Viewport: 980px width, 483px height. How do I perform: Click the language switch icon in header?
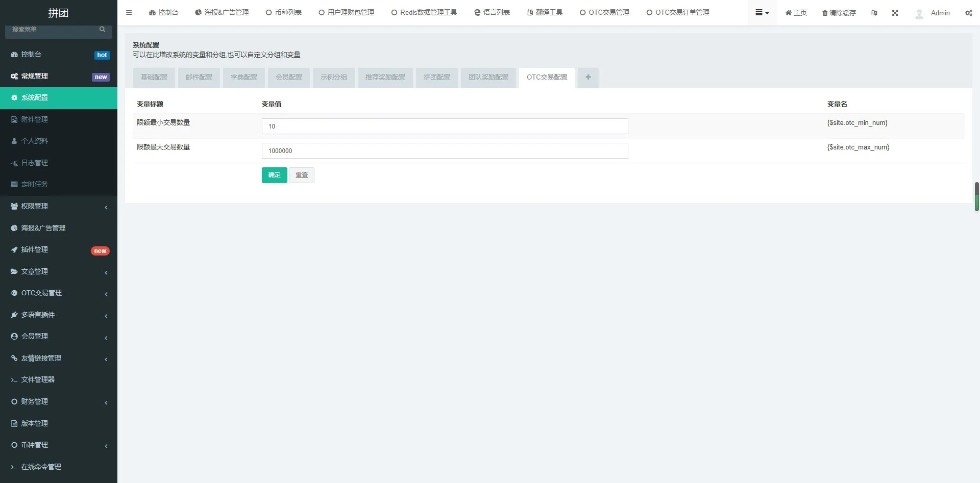[874, 13]
